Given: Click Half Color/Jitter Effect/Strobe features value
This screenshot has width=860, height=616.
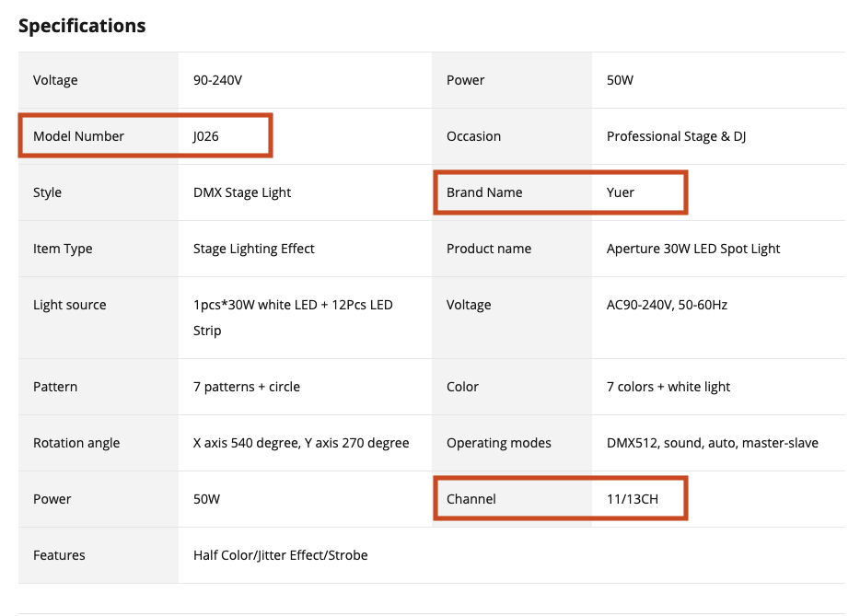Looking at the screenshot, I should (281, 555).
